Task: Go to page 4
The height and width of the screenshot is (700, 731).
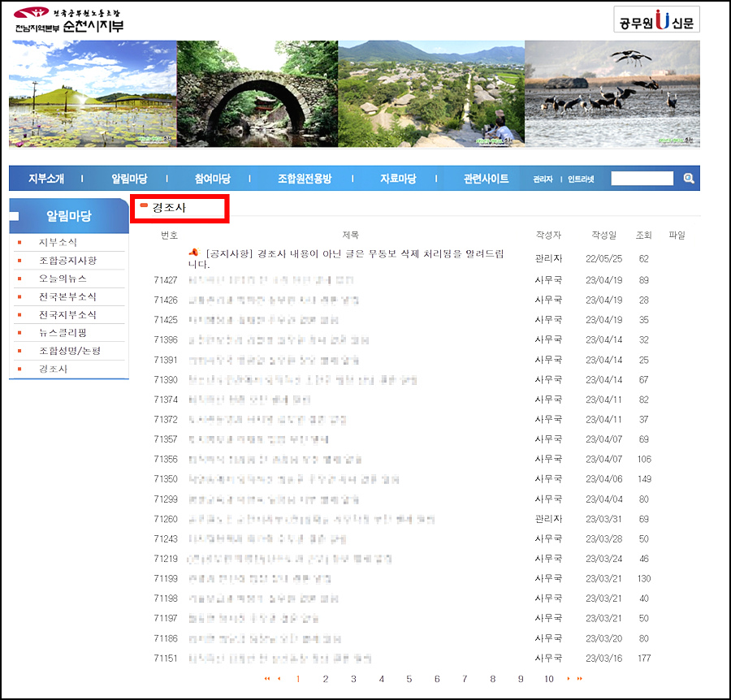Action: click(382, 679)
